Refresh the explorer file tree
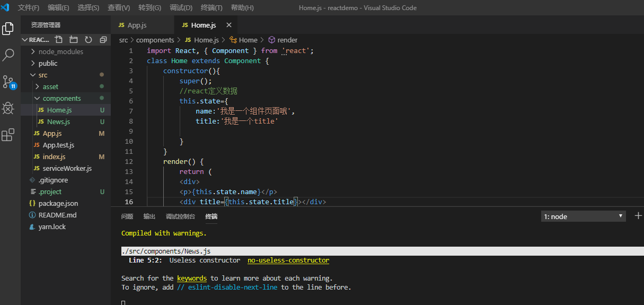The height and width of the screenshot is (305, 644). [x=89, y=40]
